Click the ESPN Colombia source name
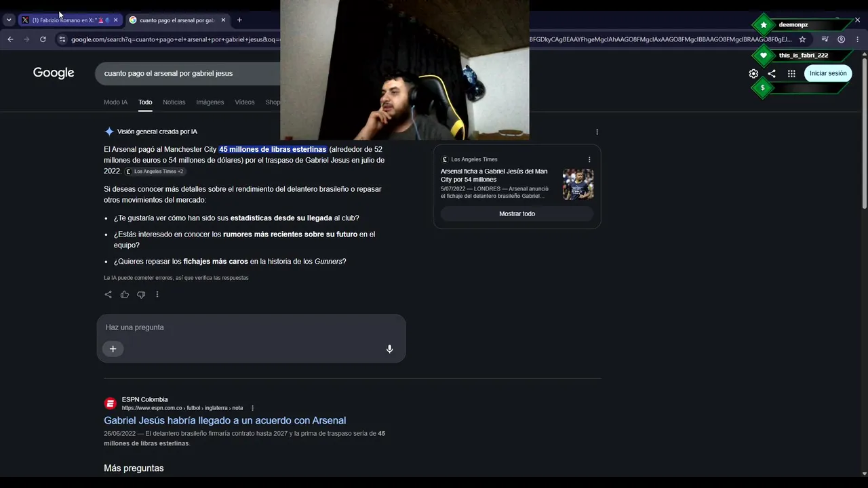The height and width of the screenshot is (488, 868). point(145,400)
